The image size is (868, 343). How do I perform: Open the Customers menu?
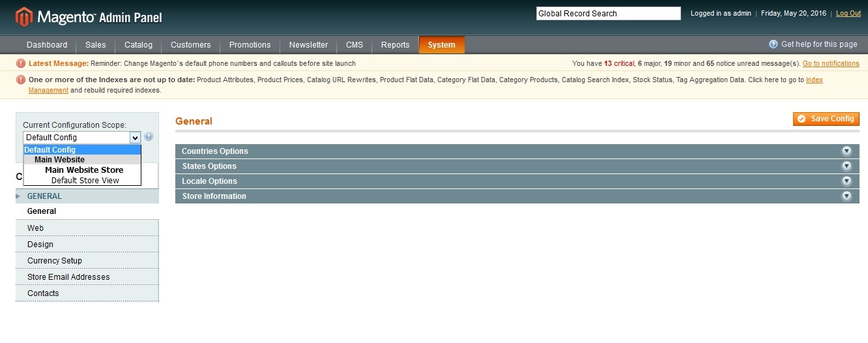click(191, 45)
